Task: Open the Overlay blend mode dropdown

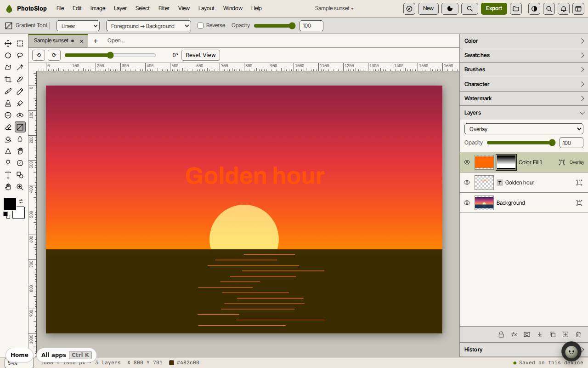Action: click(524, 129)
